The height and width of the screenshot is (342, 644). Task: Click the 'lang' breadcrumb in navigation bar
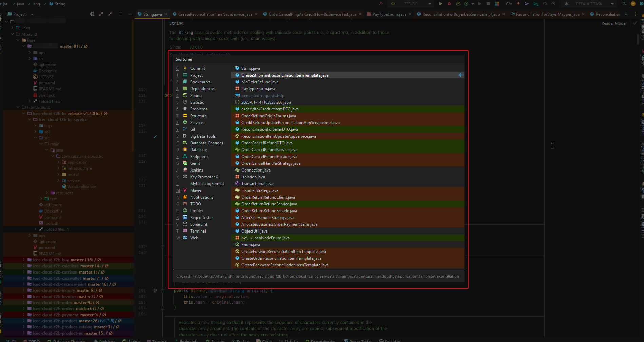36,4
